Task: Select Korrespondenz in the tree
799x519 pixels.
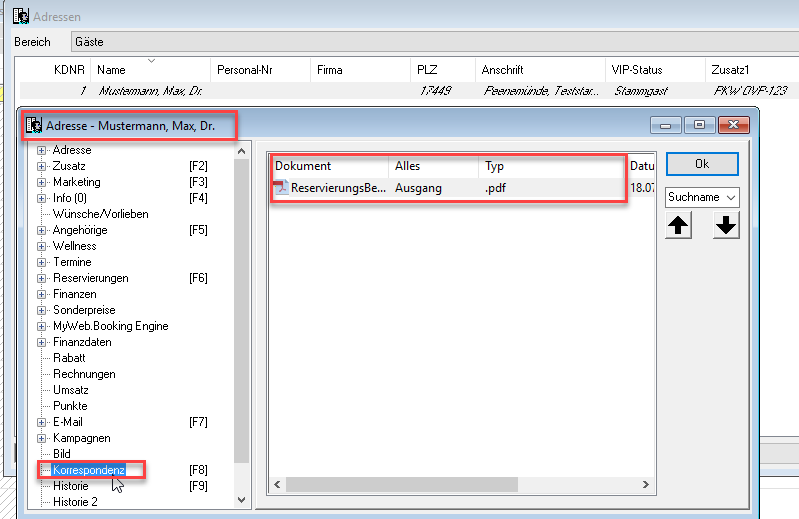Action: pyautogui.click(x=89, y=470)
